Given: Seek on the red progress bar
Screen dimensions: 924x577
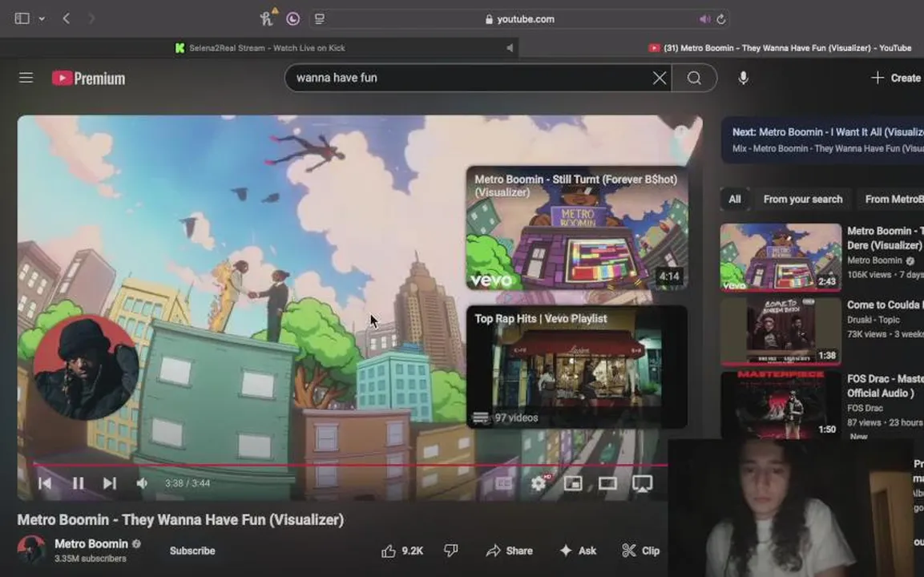Looking at the screenshot, I should point(350,465).
